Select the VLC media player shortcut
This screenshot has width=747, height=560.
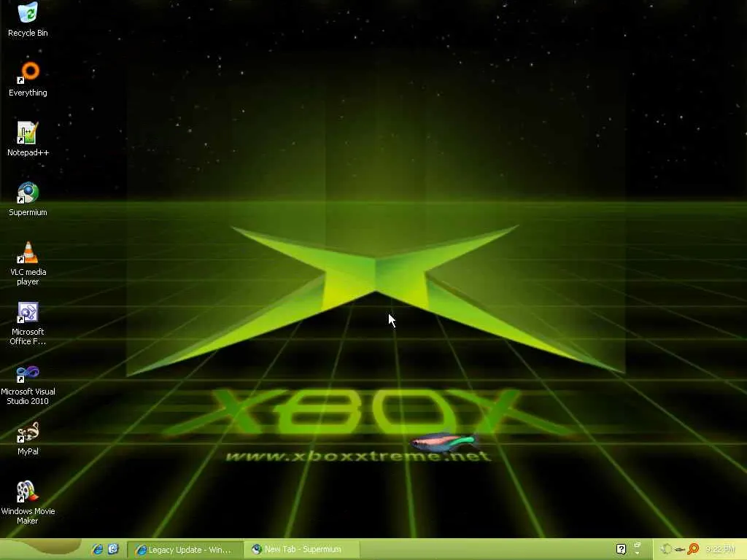pos(28,263)
